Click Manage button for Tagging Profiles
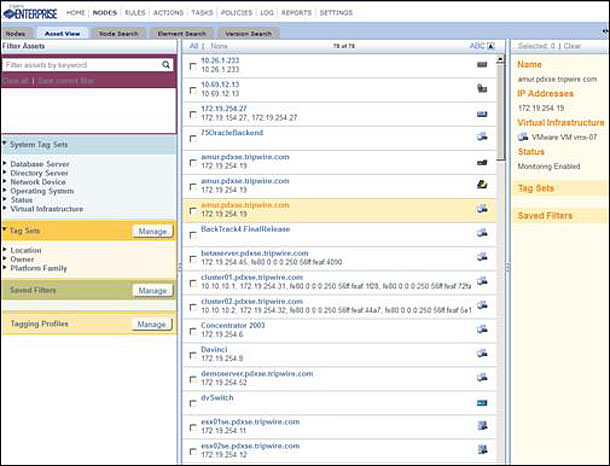The width and height of the screenshot is (610, 466). [x=152, y=324]
